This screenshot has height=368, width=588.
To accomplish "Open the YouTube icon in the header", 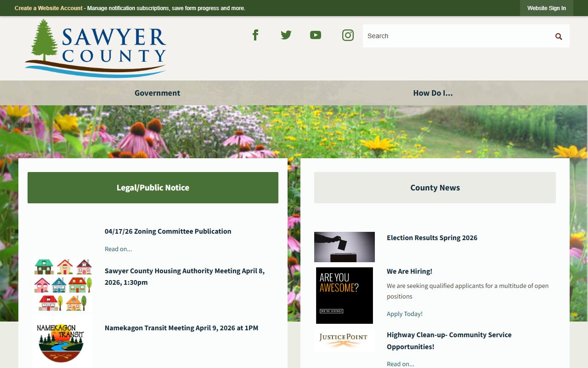I will [316, 35].
